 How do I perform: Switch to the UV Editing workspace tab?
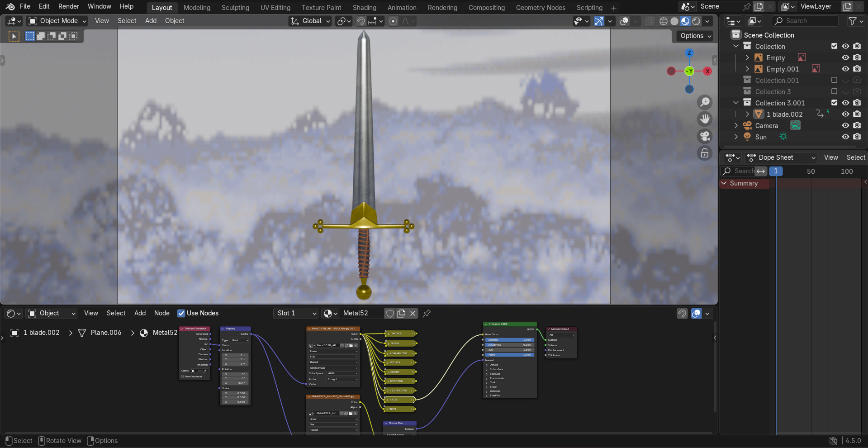click(x=275, y=8)
